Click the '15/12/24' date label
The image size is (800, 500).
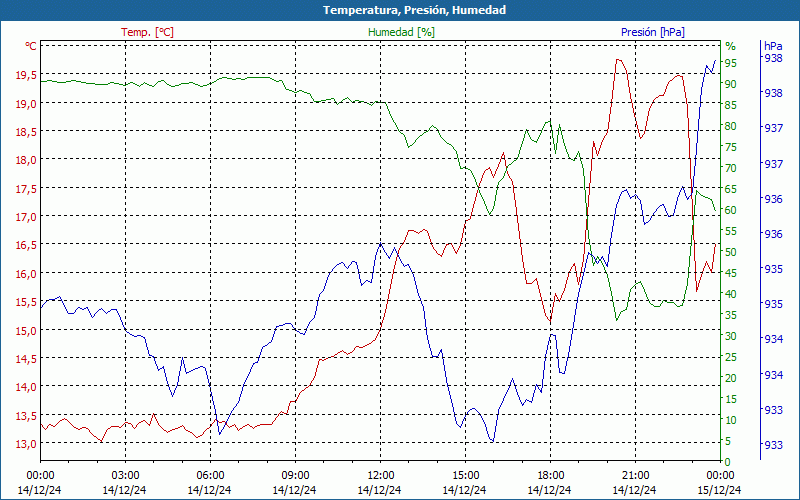719,490
